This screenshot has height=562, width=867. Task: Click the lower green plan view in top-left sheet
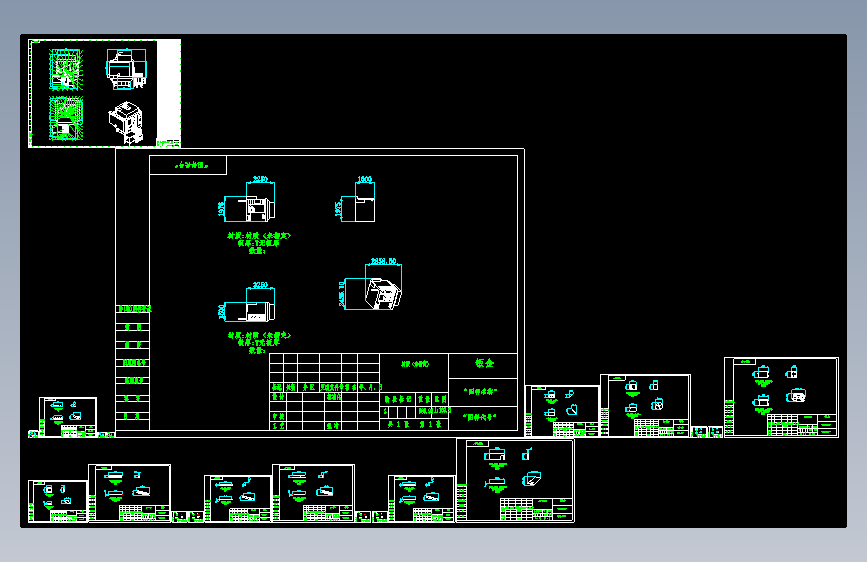click(66, 118)
